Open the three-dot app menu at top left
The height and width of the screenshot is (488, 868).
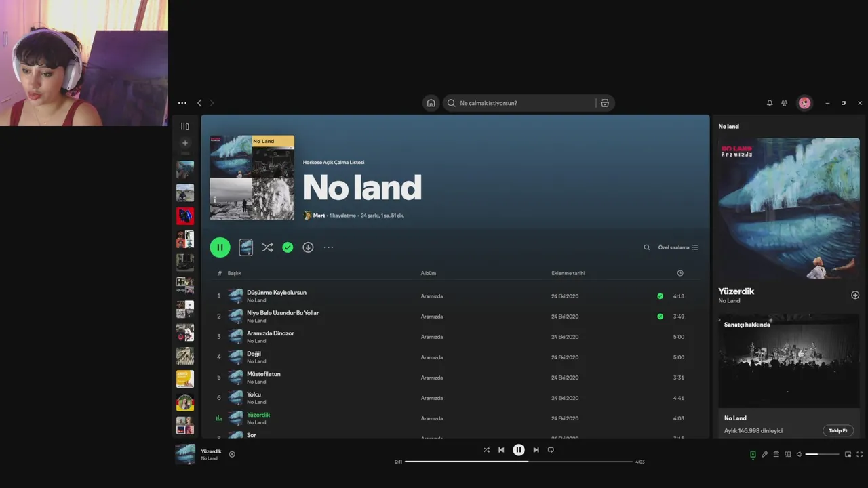182,103
